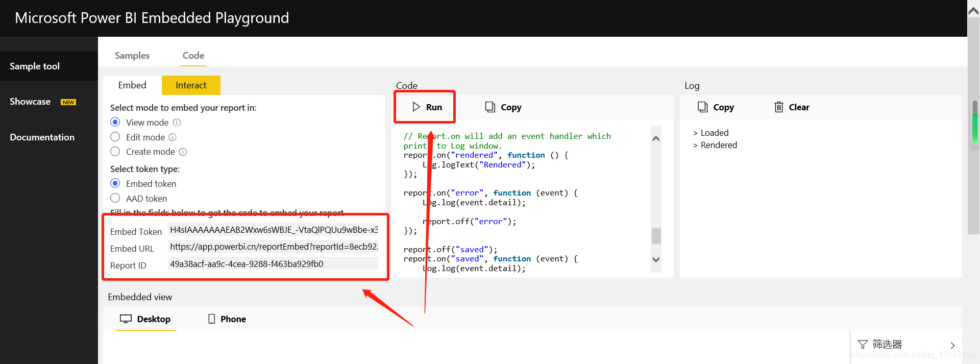The height and width of the screenshot is (364, 980).
Task: Click the Clear trash icon in Log
Action: [x=779, y=107]
